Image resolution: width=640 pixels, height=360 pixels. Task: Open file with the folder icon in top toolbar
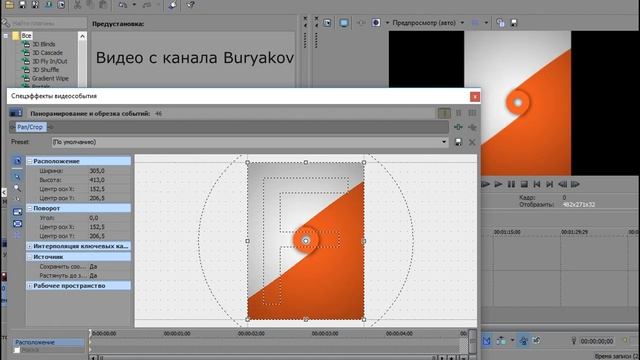[9, 5]
